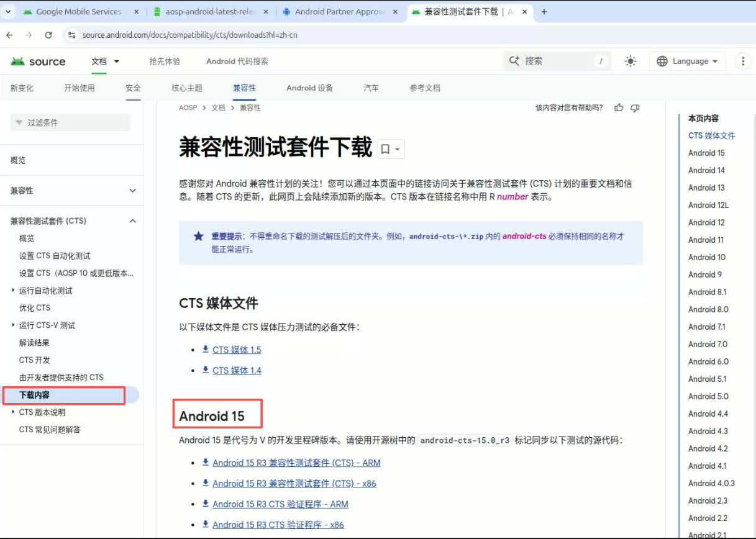This screenshot has height=539, width=756.
Task: Click the thumbs down feedback icon
Action: pyautogui.click(x=635, y=107)
